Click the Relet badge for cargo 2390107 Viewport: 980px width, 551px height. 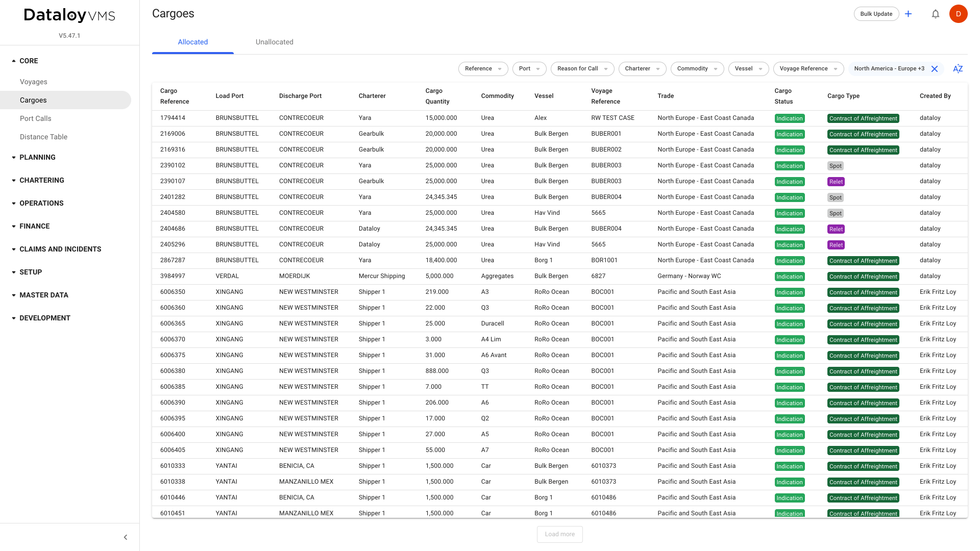pyautogui.click(x=836, y=182)
